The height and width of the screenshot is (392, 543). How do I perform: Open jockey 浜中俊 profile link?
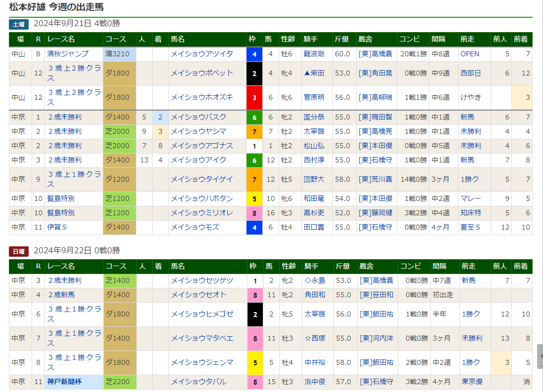(315, 382)
